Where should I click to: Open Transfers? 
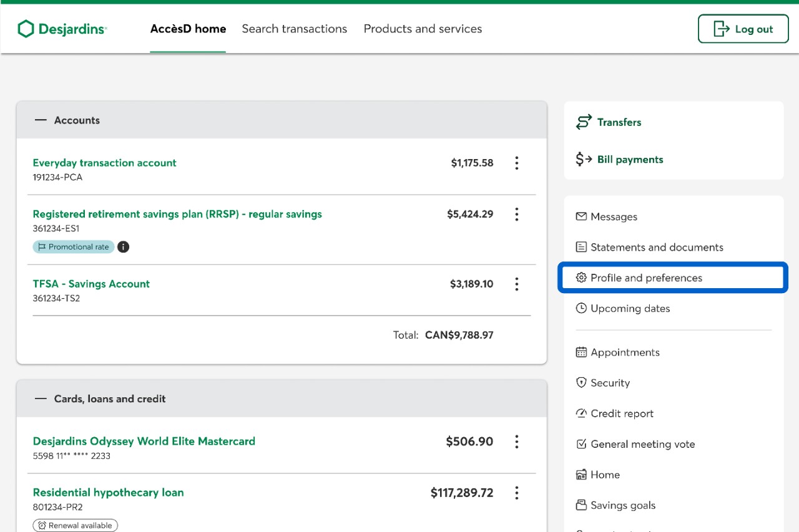[x=618, y=122]
